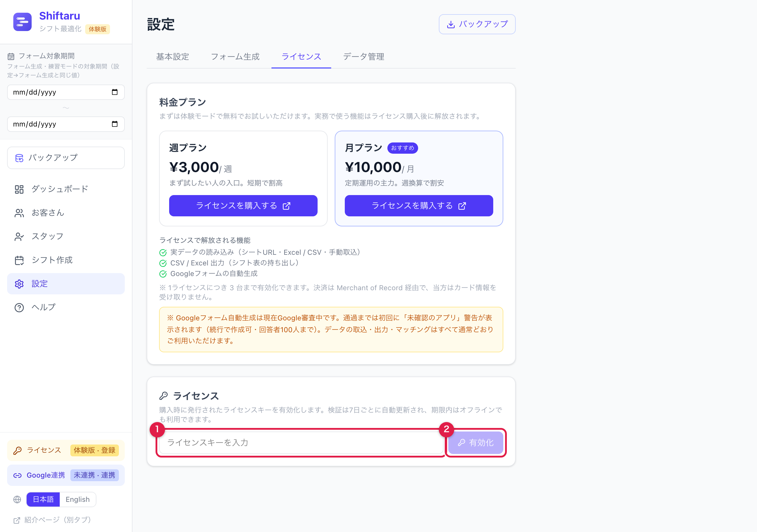Image resolution: width=757 pixels, height=532 pixels.
Task: Open sidebar ライセンス 体験版・登録 item
Action: [66, 450]
